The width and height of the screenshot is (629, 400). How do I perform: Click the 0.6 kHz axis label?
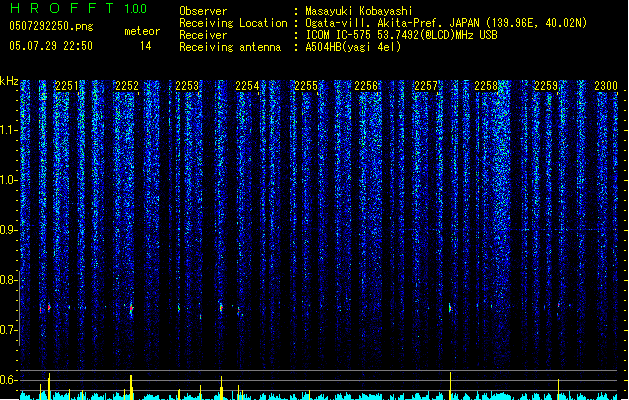8,380
